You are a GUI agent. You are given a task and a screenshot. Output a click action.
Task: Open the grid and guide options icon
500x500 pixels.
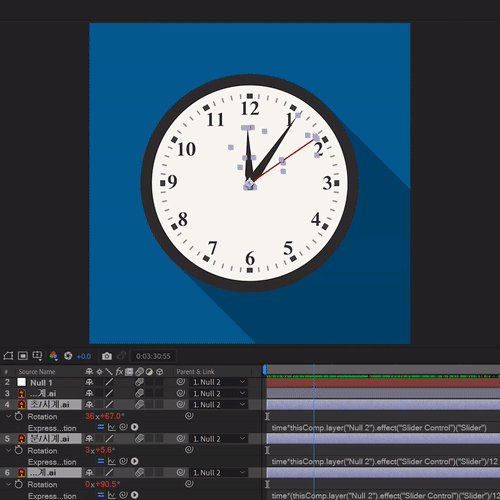click(x=37, y=356)
